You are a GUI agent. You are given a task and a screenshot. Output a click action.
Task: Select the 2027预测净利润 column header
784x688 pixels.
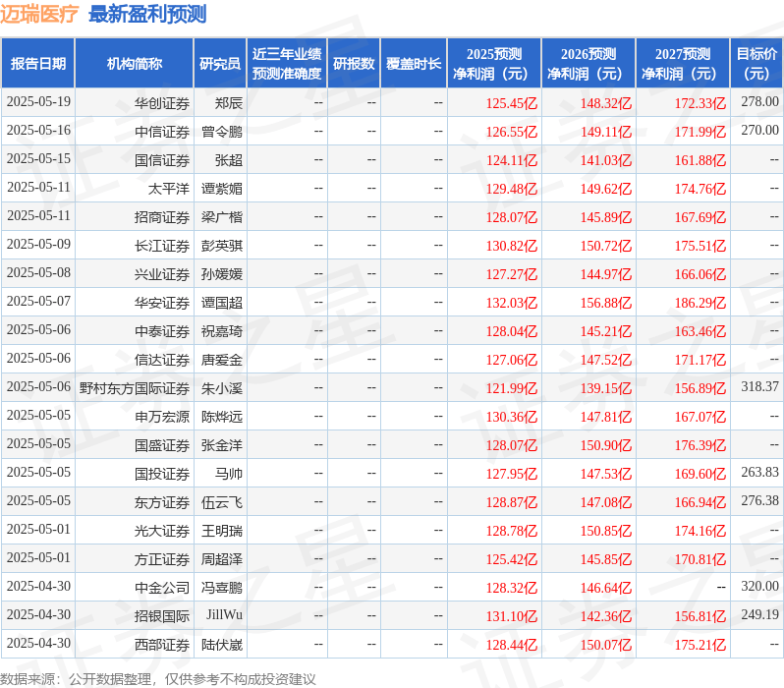coord(683,64)
